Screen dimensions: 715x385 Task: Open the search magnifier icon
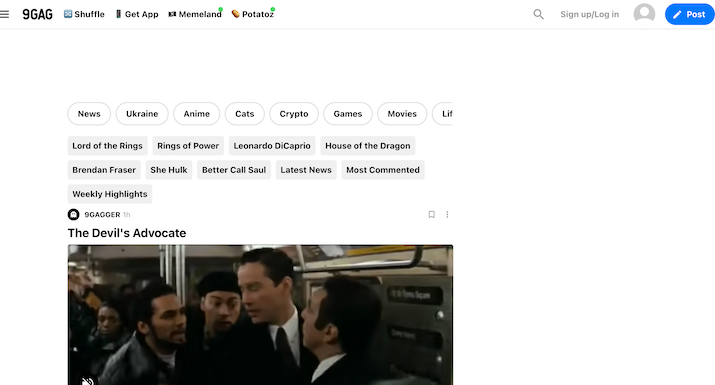coord(539,14)
